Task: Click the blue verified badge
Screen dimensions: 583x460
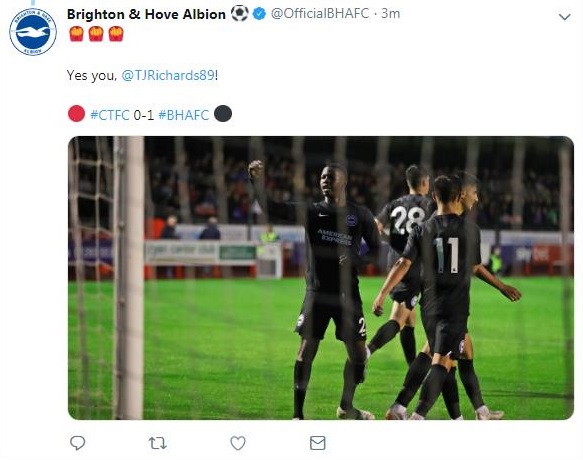Action: pyautogui.click(x=259, y=14)
